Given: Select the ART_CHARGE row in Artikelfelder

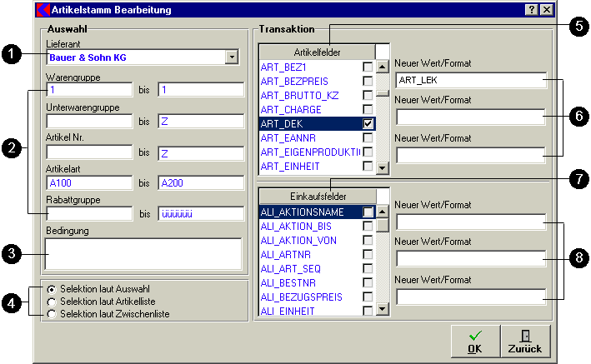Looking at the screenshot, I should click(309, 109).
